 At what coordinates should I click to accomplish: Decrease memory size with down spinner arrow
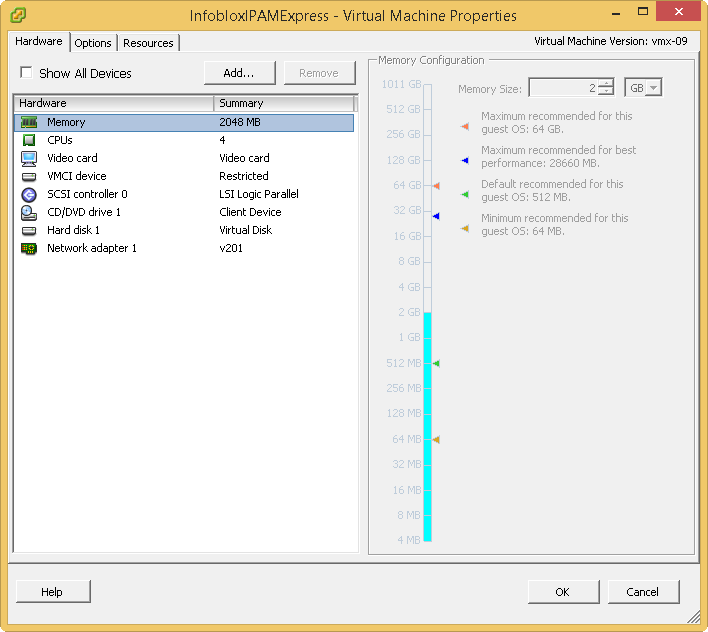606,92
